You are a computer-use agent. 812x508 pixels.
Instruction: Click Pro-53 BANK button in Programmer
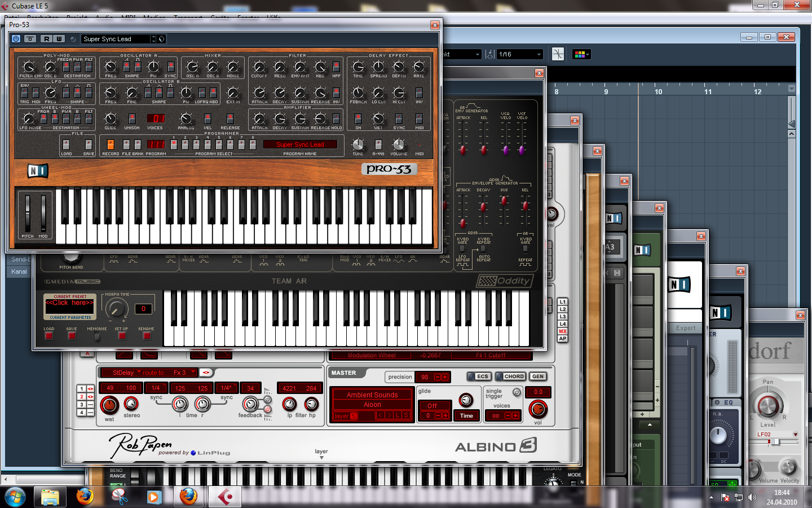tap(138, 144)
